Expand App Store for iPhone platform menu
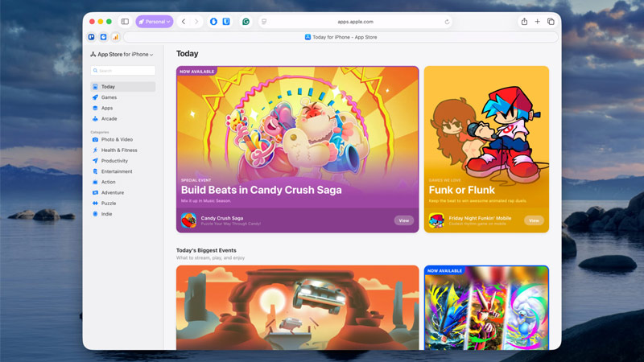 pos(122,54)
